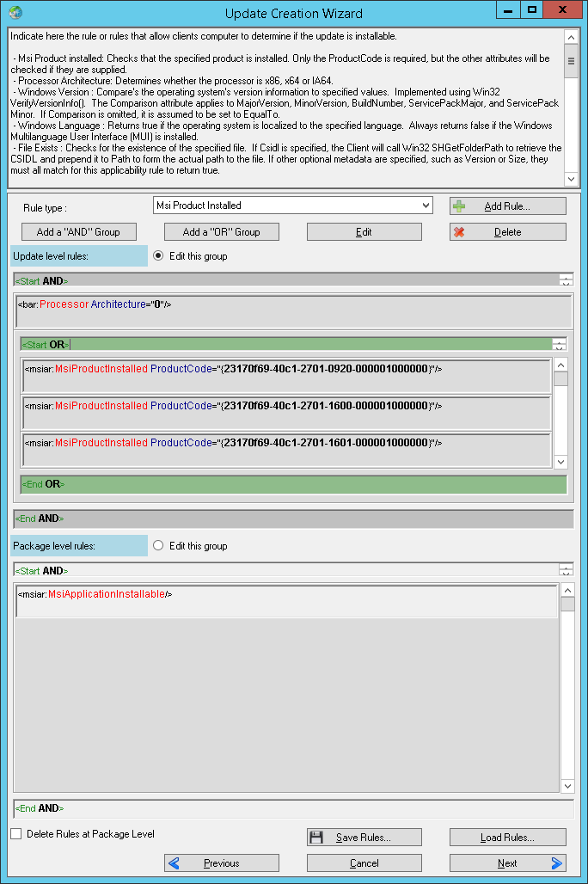Click the floppy disk icon on Save Rules
The height and width of the screenshot is (884, 588).
coord(316,838)
